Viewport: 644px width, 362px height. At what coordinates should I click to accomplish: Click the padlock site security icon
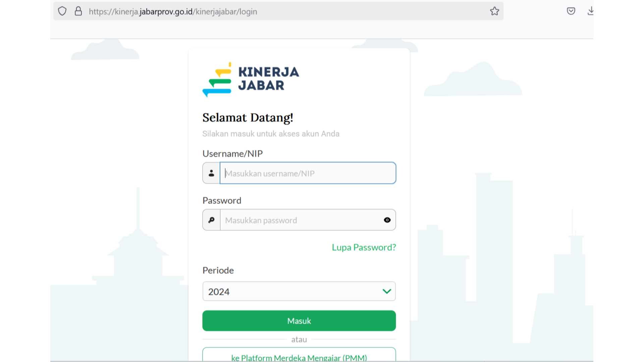pyautogui.click(x=78, y=11)
